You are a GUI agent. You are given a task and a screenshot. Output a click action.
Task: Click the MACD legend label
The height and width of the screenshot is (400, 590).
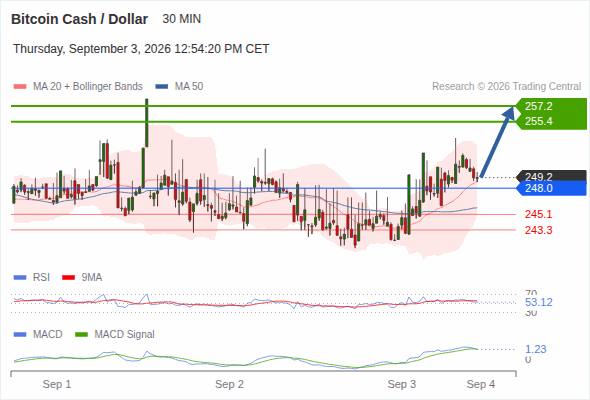(x=48, y=335)
